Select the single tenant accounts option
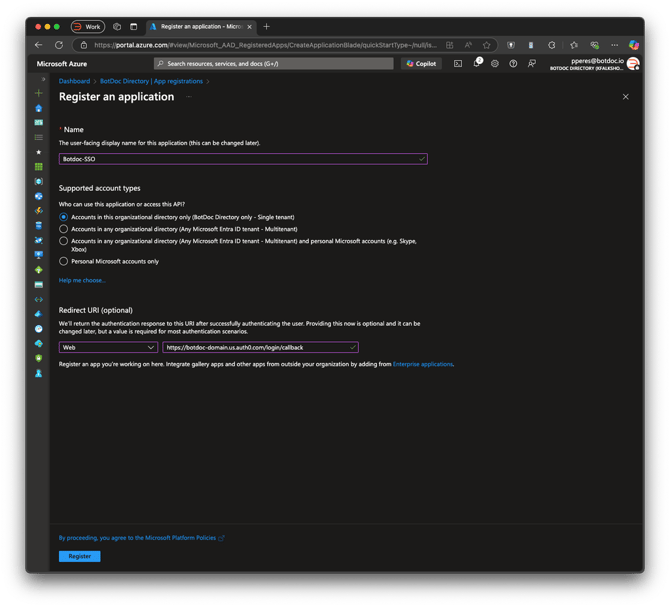Image resolution: width=670 pixels, height=607 pixels. (64, 217)
